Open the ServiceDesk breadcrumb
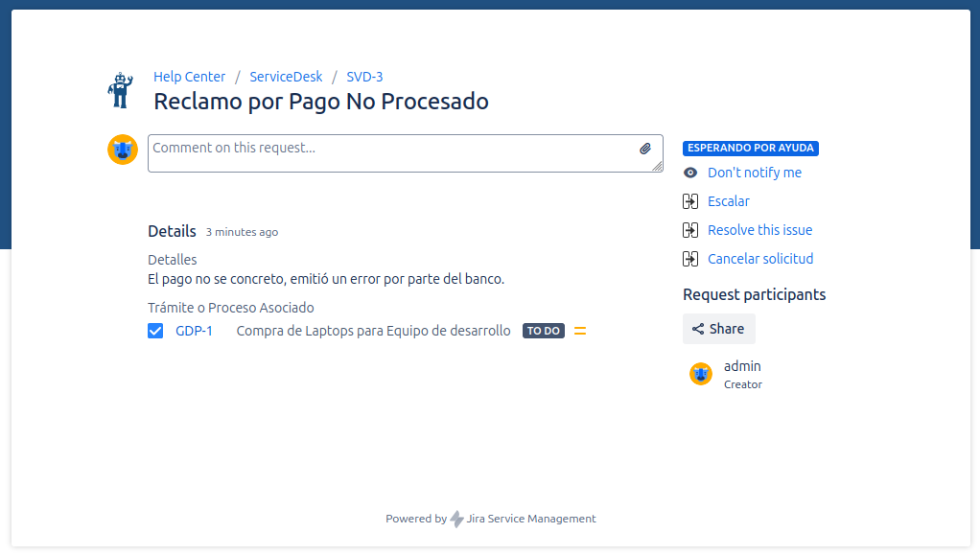Image resolution: width=980 pixels, height=556 pixels. (x=286, y=77)
